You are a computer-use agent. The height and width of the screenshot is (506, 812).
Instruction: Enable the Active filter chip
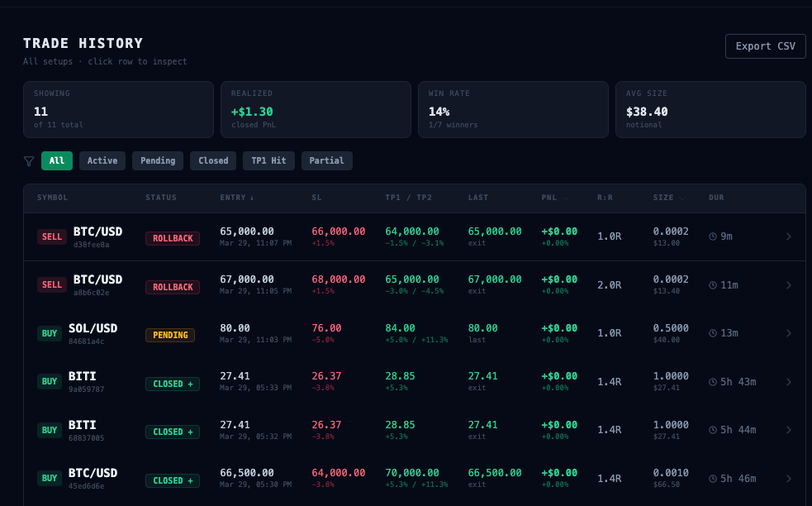tap(102, 160)
